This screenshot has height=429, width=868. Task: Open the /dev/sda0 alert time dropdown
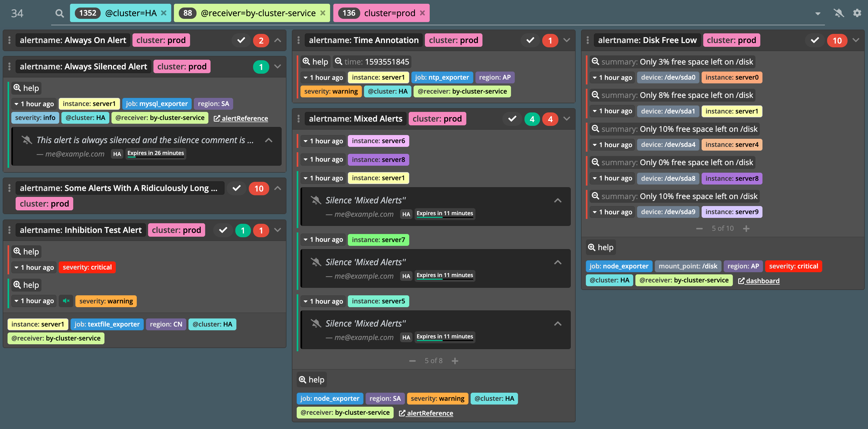[x=612, y=77]
